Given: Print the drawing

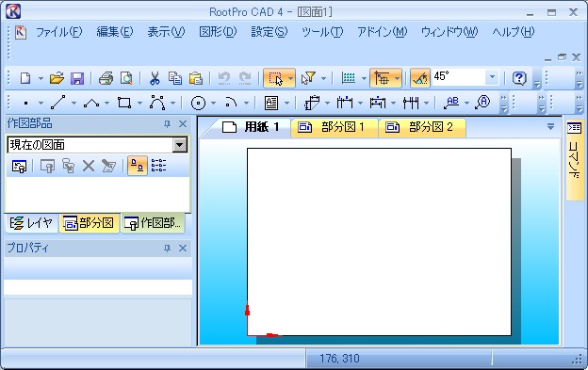Looking at the screenshot, I should point(106,78).
